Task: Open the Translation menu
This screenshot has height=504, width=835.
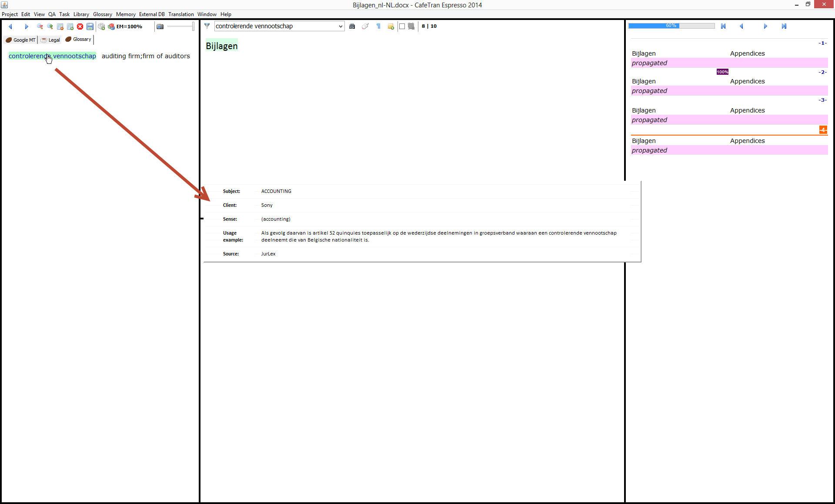Action: coord(181,14)
